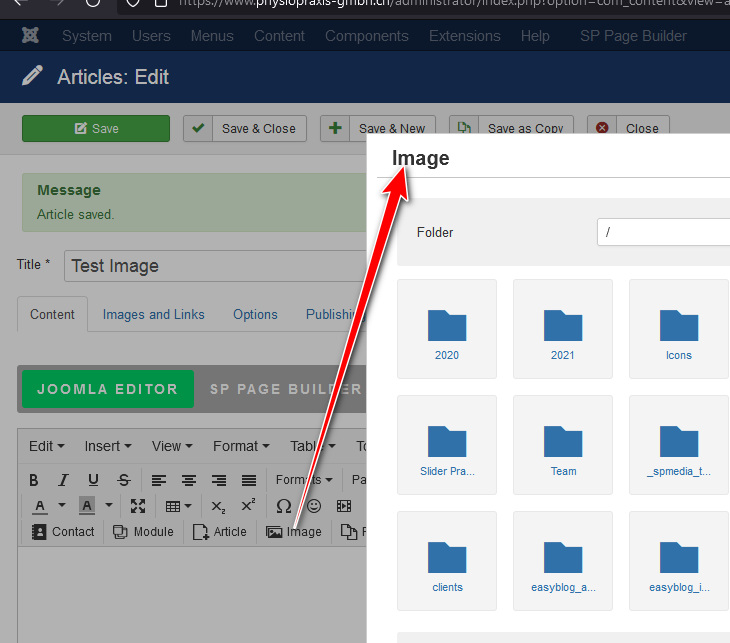The width and height of the screenshot is (730, 643).
Task: Switch to Joomla Editor mode
Action: (107, 389)
